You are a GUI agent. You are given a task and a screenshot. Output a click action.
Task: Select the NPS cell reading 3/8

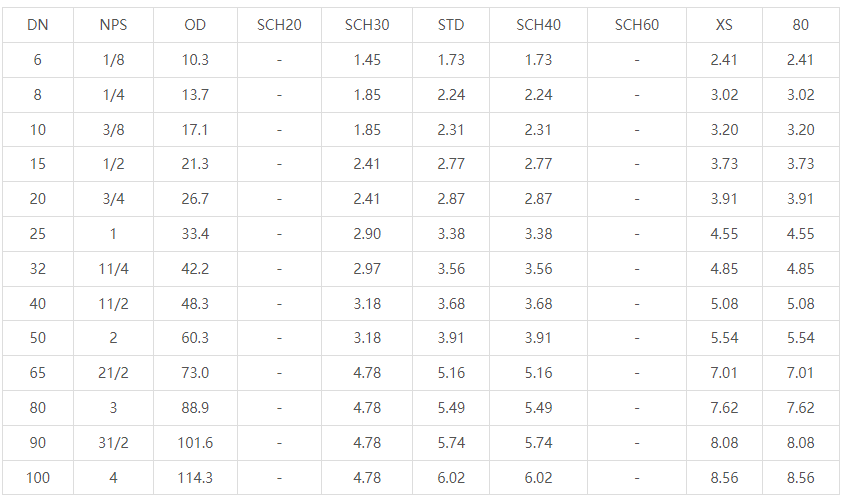pyautogui.click(x=113, y=130)
